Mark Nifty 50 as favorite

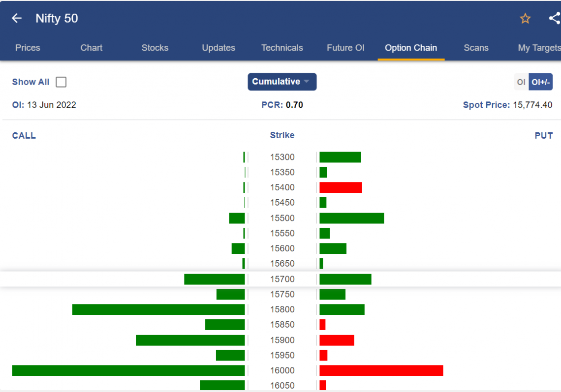pyautogui.click(x=525, y=18)
